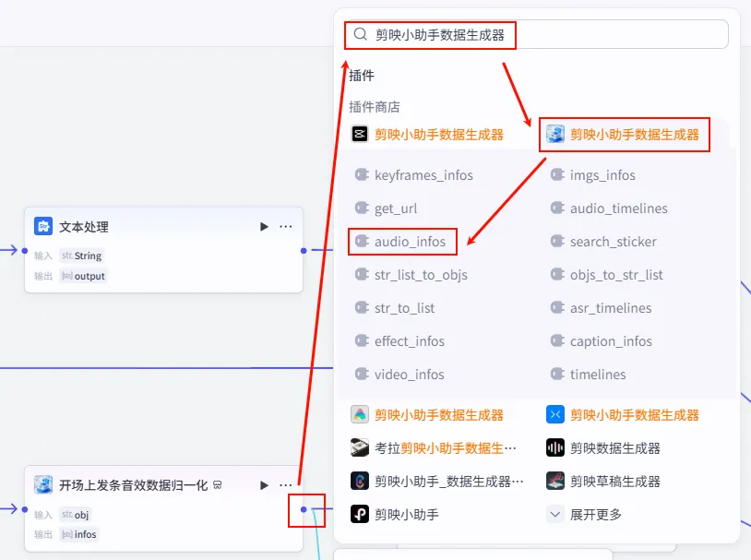Pick the str_list_to_objs tool
The height and width of the screenshot is (560, 751).
pyautogui.click(x=411, y=275)
